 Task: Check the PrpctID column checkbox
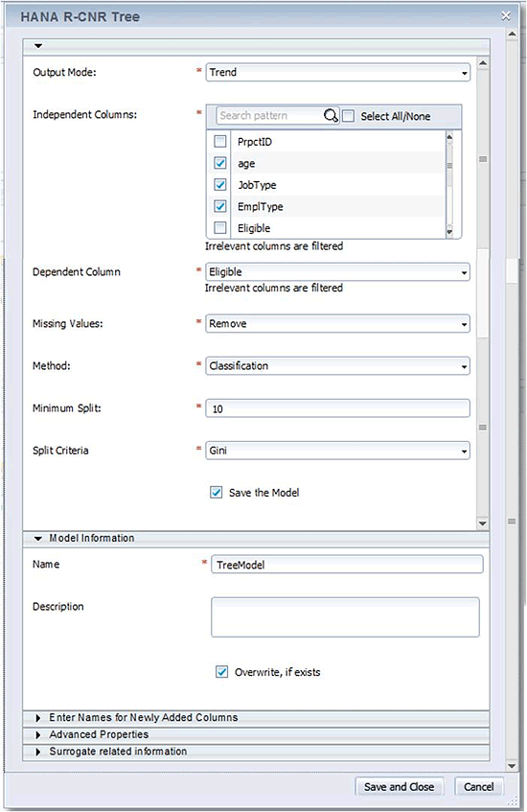pos(220,141)
